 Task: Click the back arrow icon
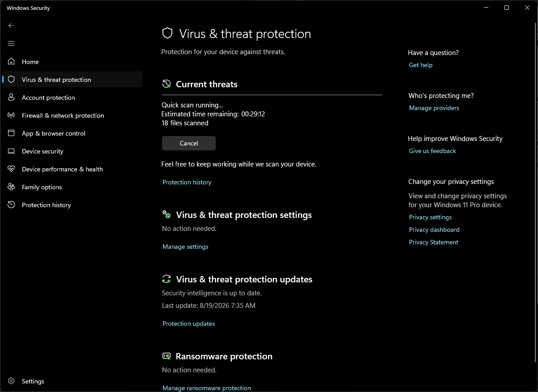pyautogui.click(x=11, y=26)
